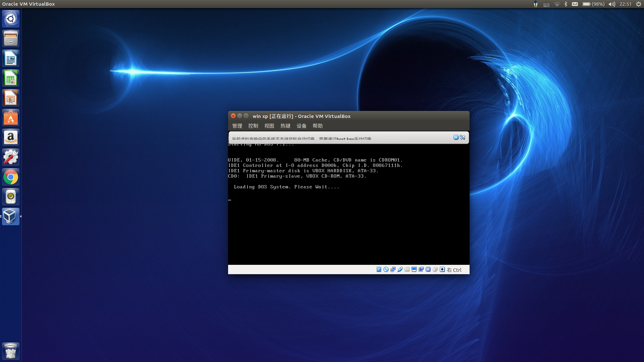Click the VirtualBox cube launcher icon
The width and height of the screenshot is (644, 362).
tap(11, 217)
